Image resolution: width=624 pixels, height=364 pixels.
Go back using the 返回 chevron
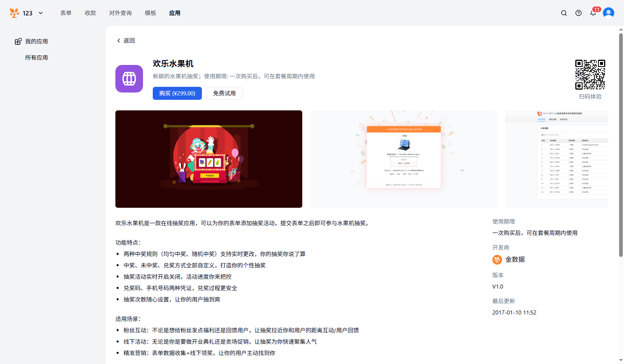(x=119, y=41)
